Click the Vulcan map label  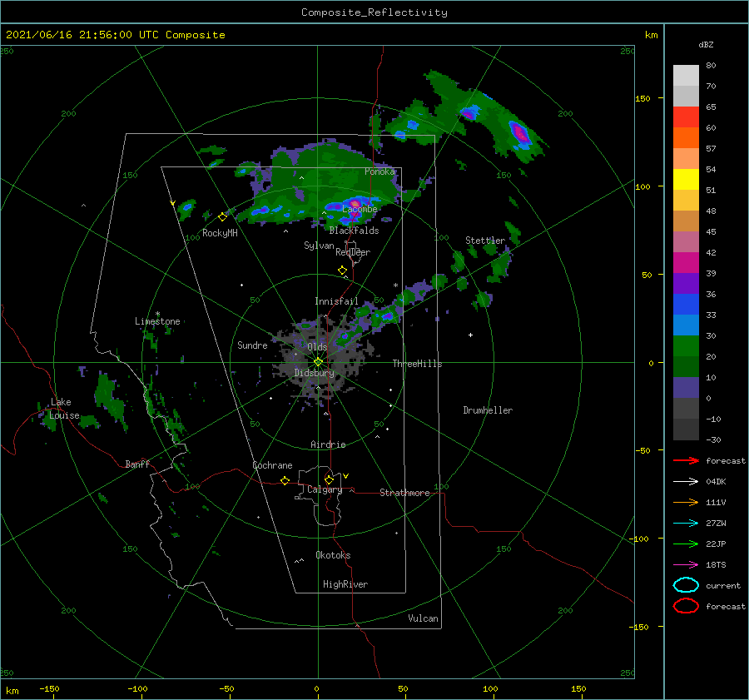423,618
